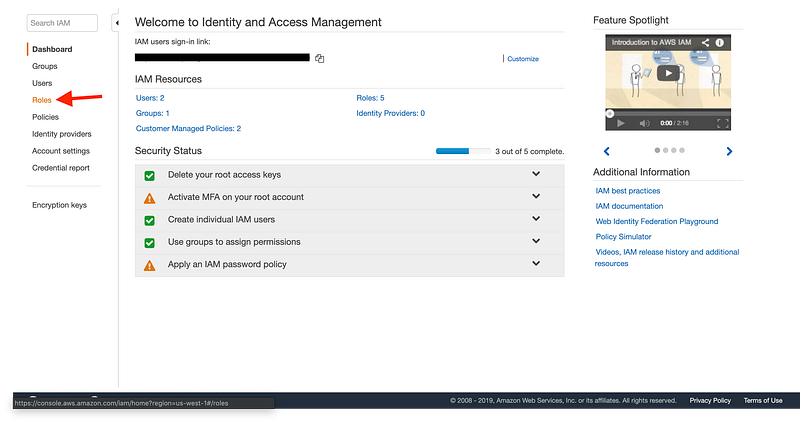Click warning icon beside Activate MFA on root account
The height and width of the screenshot is (424, 800).
(149, 198)
